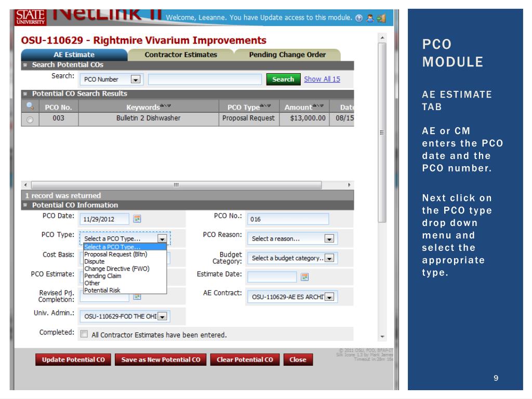The image size is (532, 399).
Task: Click the results scrollbar right arrow
Action: pyautogui.click(x=349, y=185)
